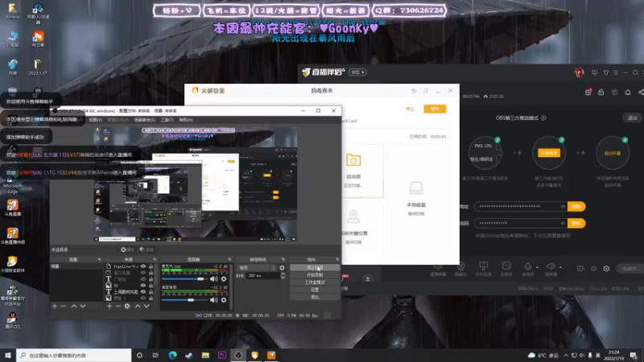This screenshot has width=644, height=362.
Task: Toggle visibility eye of 广告位 text source
Action: pos(143,279)
